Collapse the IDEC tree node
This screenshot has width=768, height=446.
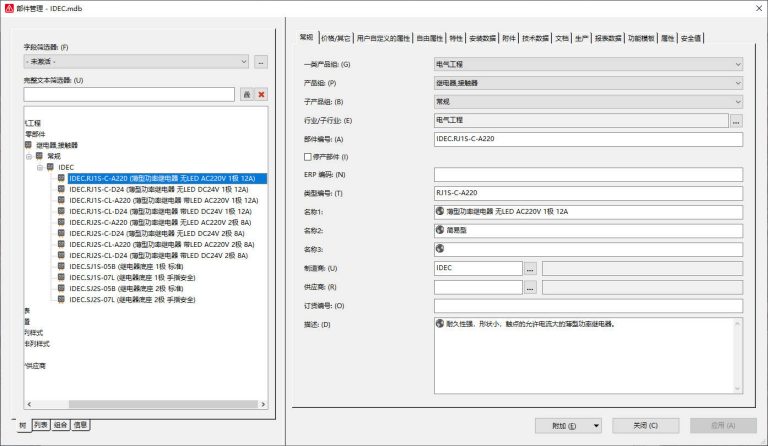[40, 167]
